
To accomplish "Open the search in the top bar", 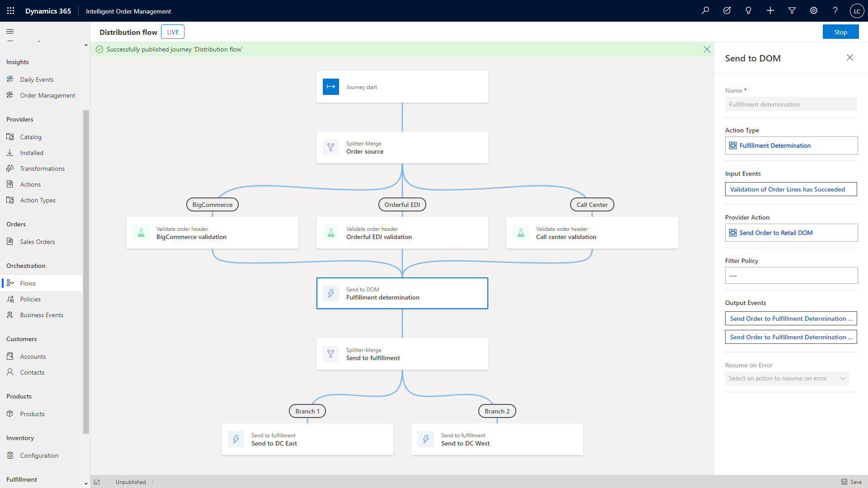I will (x=705, y=10).
